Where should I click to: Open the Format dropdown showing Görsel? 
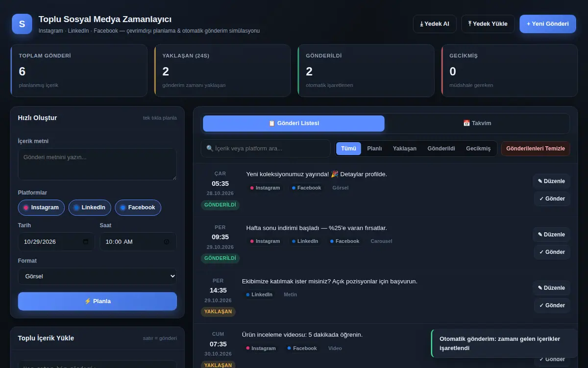[98, 276]
